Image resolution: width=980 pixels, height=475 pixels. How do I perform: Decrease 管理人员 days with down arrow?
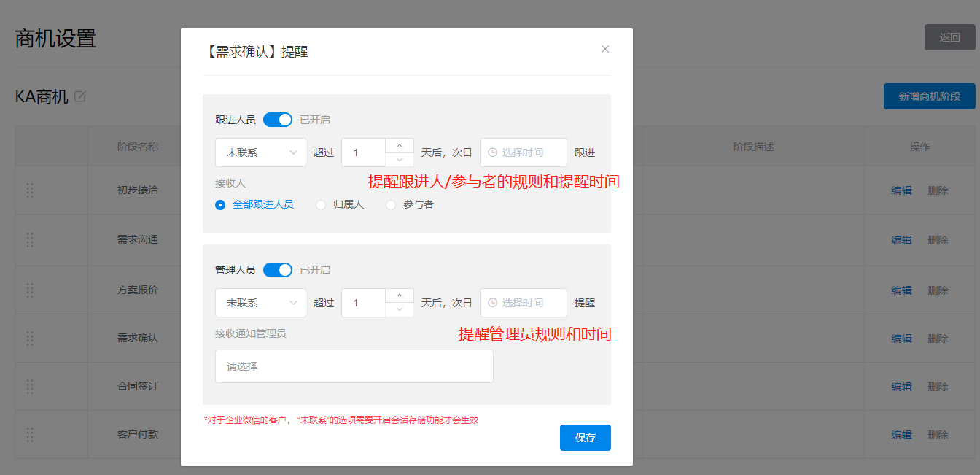399,309
